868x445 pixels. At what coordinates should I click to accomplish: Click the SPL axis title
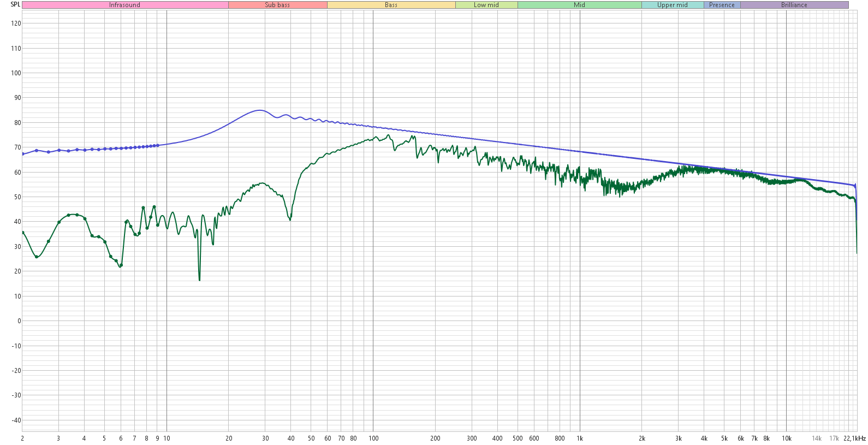click(x=15, y=4)
